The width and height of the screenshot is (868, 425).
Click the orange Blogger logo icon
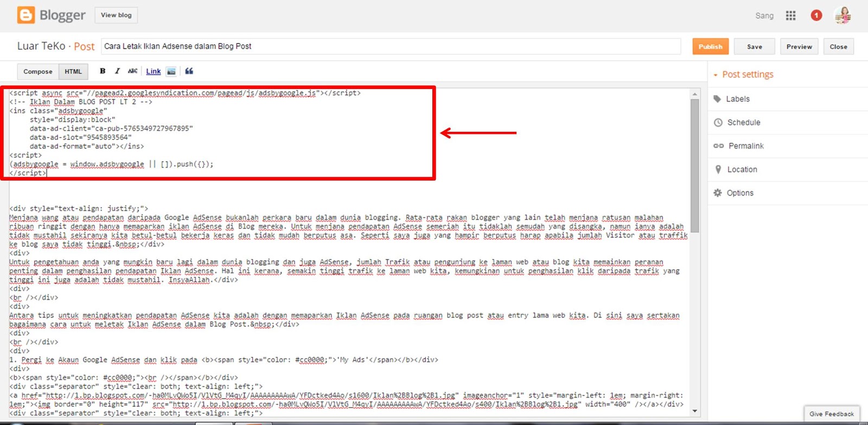click(x=26, y=15)
